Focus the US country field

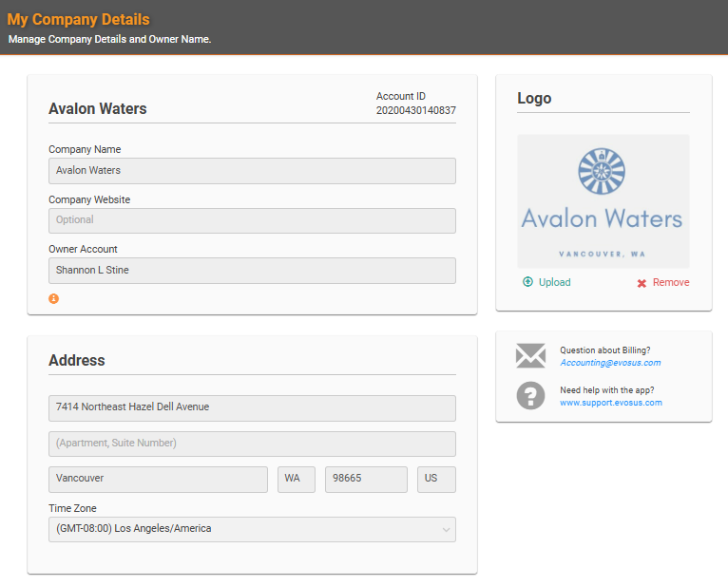click(x=436, y=479)
